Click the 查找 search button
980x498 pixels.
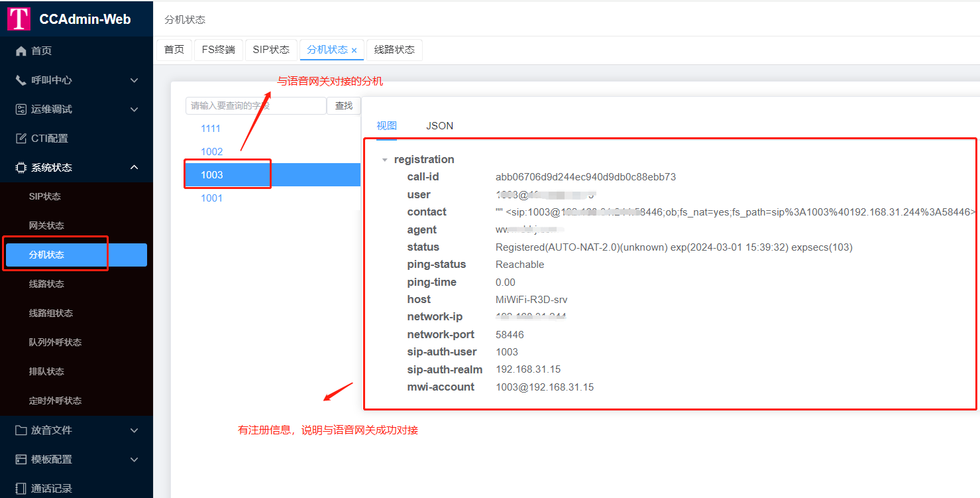(344, 105)
